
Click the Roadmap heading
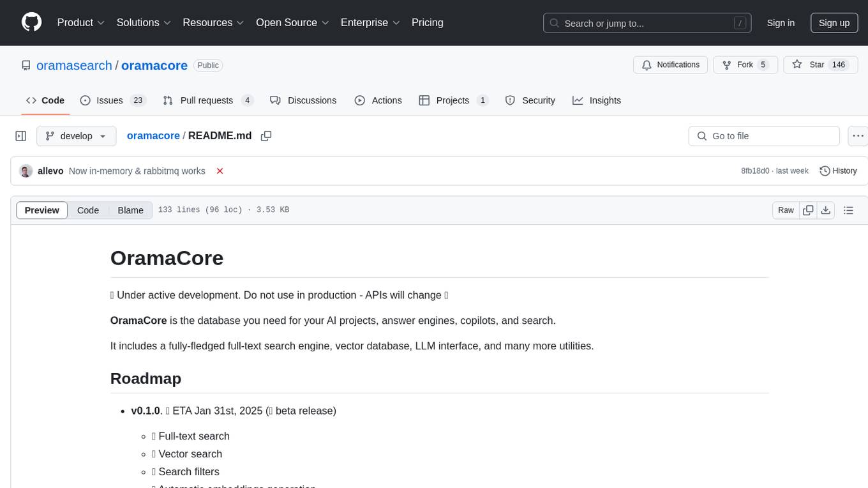[x=146, y=378]
